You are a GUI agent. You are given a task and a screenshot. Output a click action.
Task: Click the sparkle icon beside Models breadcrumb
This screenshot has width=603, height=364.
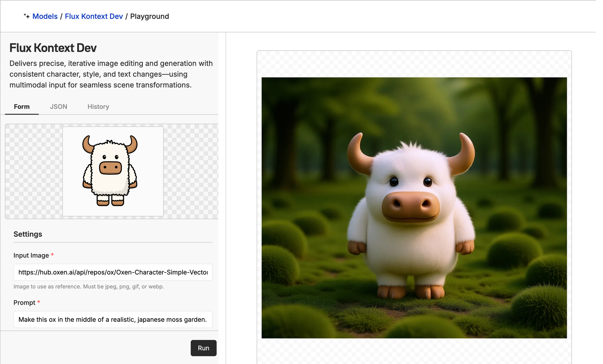[27, 16]
